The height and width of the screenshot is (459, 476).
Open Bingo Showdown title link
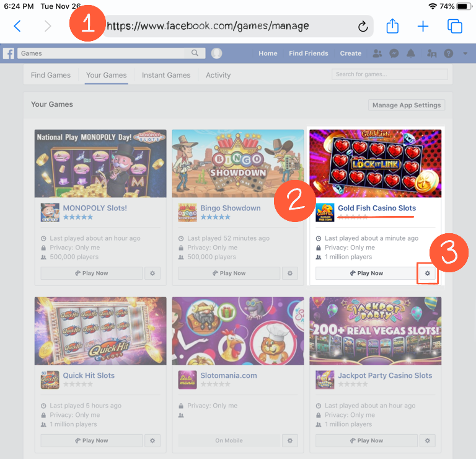231,208
